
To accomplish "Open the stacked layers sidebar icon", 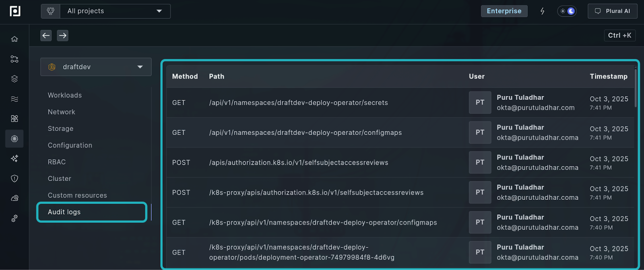I will 14,79.
